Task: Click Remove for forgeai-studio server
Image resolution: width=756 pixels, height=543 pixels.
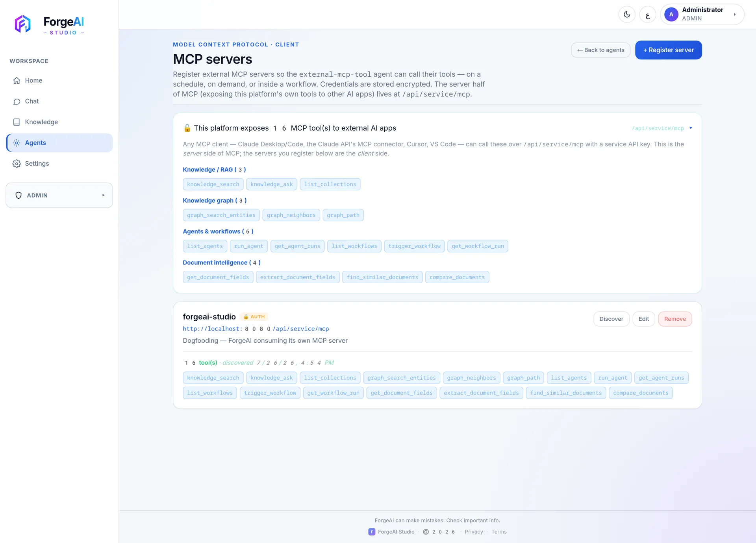Action: tap(675, 319)
